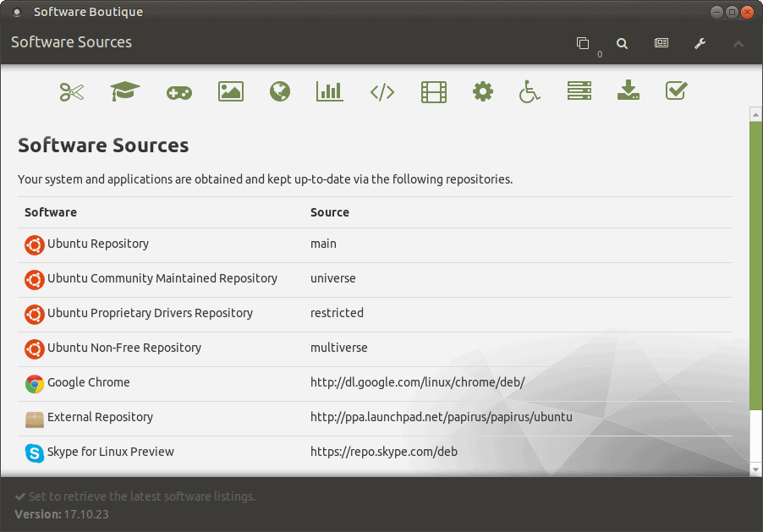Click the ppa.launchpad.net papirus source URL
Screen dimensions: 763x532
(442, 417)
